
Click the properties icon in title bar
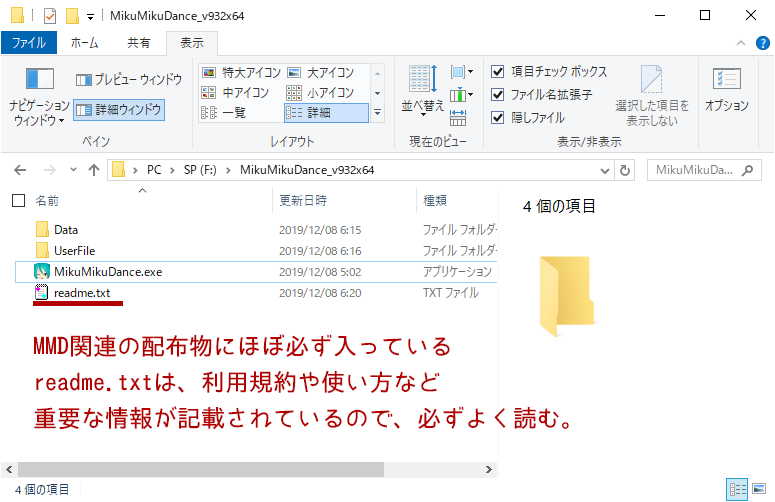[50, 16]
